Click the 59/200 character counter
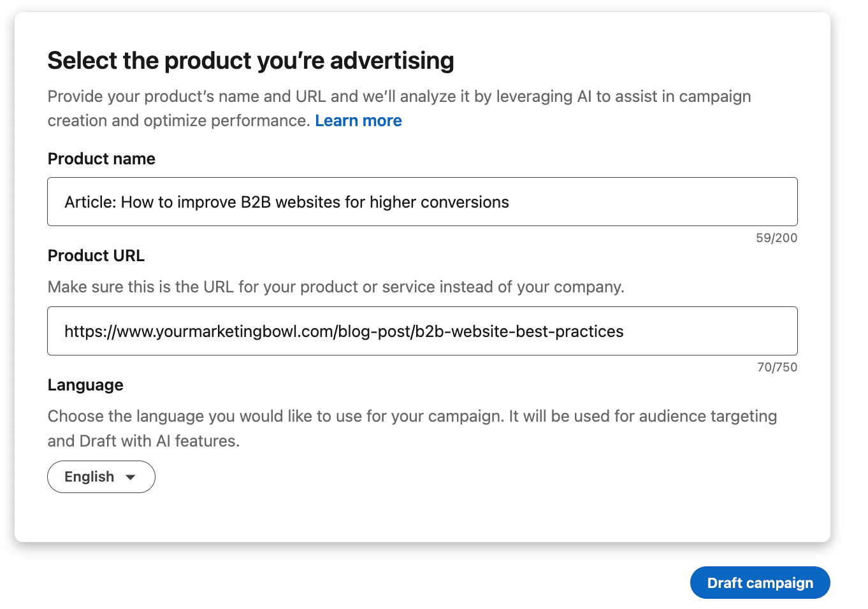Screen dimensions: 868x609 click(x=778, y=238)
